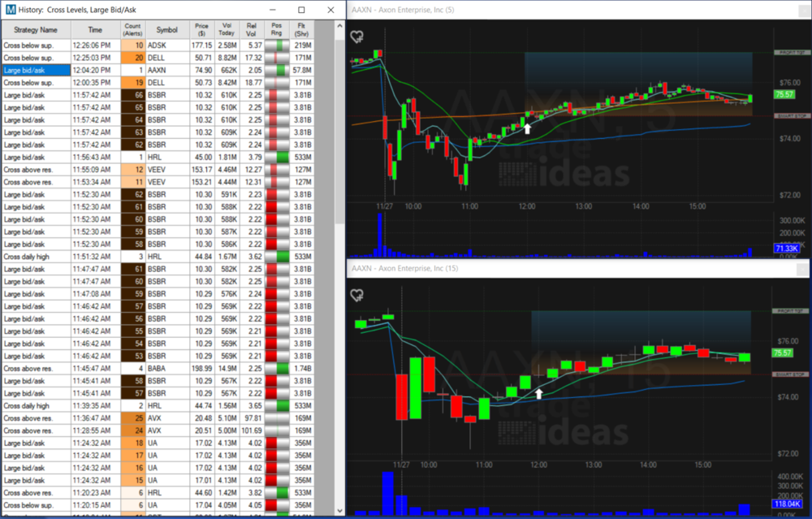Click the 57.8M float cell for AAXN
Viewport: 812px width, 519px height.
tap(302, 71)
